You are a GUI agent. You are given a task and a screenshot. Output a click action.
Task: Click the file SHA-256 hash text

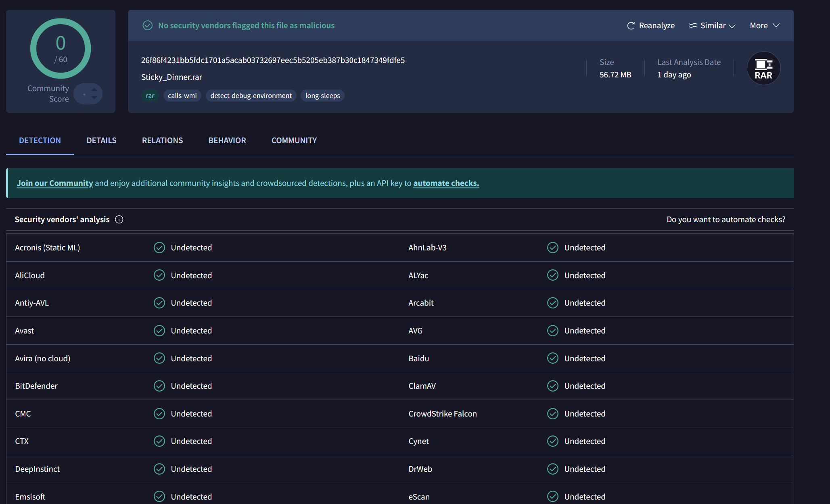273,60
